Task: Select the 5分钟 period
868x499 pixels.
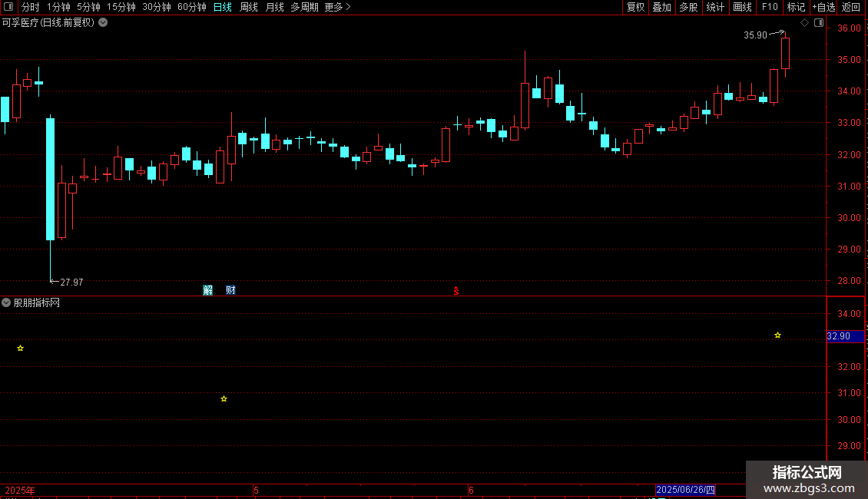Action: click(88, 7)
